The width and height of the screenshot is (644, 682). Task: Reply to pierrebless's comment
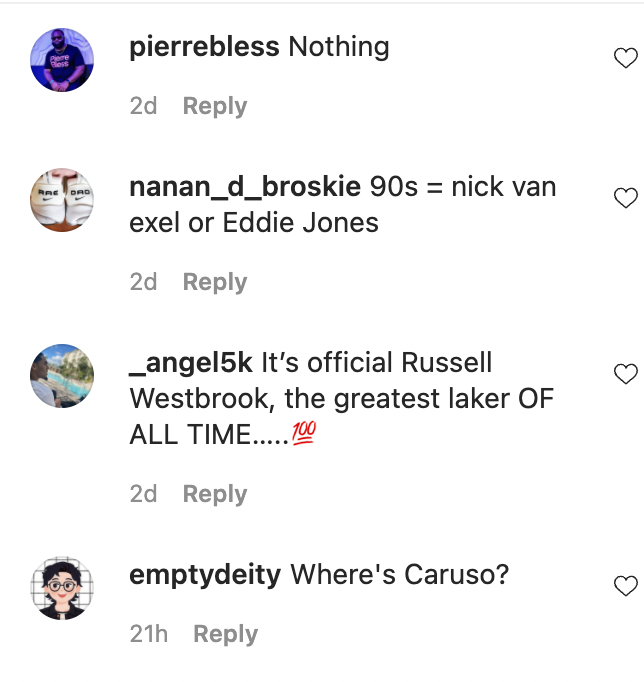tap(215, 106)
